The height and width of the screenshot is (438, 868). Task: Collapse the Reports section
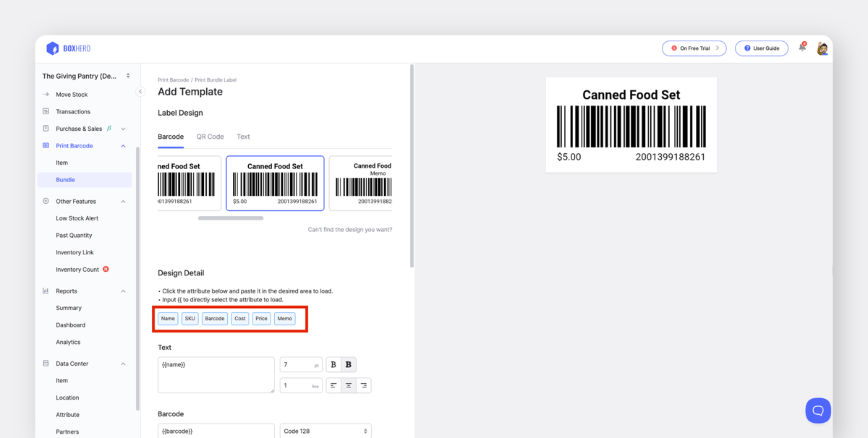point(123,291)
